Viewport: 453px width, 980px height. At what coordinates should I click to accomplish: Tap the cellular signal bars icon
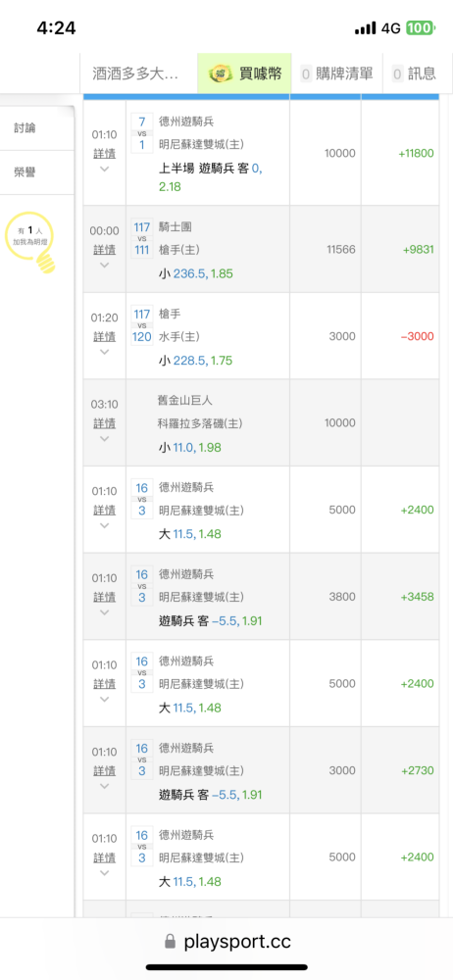coord(366,28)
